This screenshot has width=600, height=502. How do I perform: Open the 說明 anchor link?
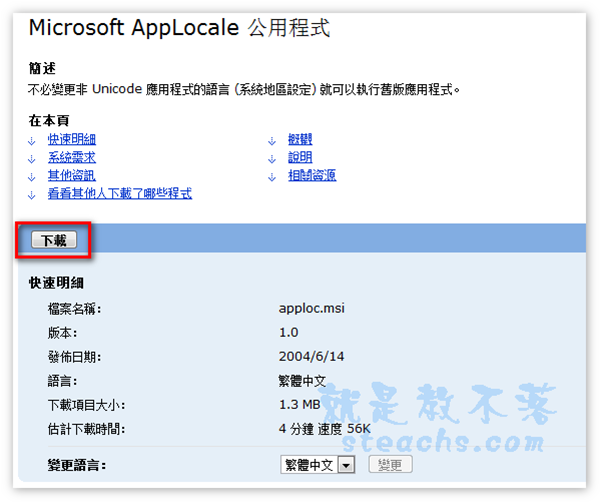point(300,157)
